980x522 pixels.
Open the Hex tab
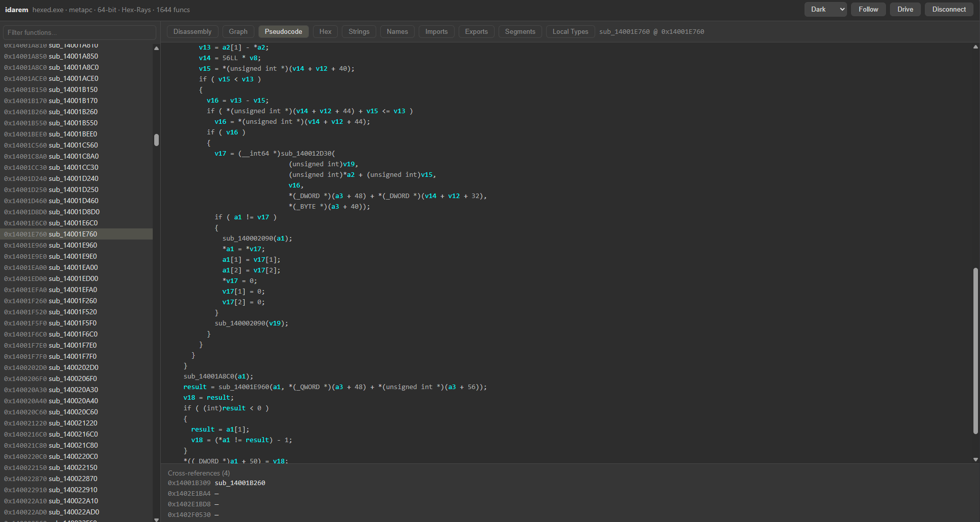325,31
